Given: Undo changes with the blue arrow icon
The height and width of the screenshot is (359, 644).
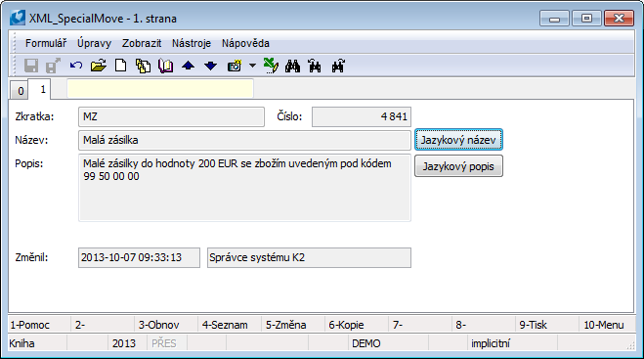Looking at the screenshot, I should point(76,66).
